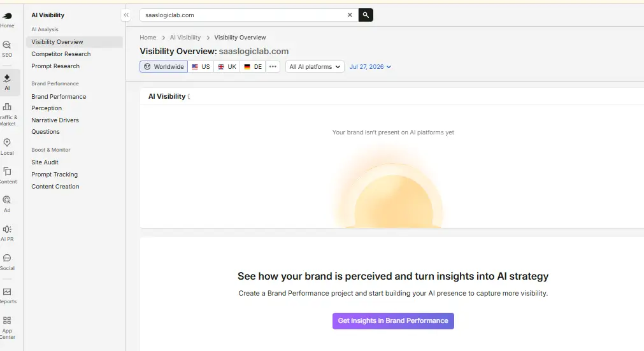644x351 pixels.
Task: Clear the domain search field text
Action: point(350,15)
